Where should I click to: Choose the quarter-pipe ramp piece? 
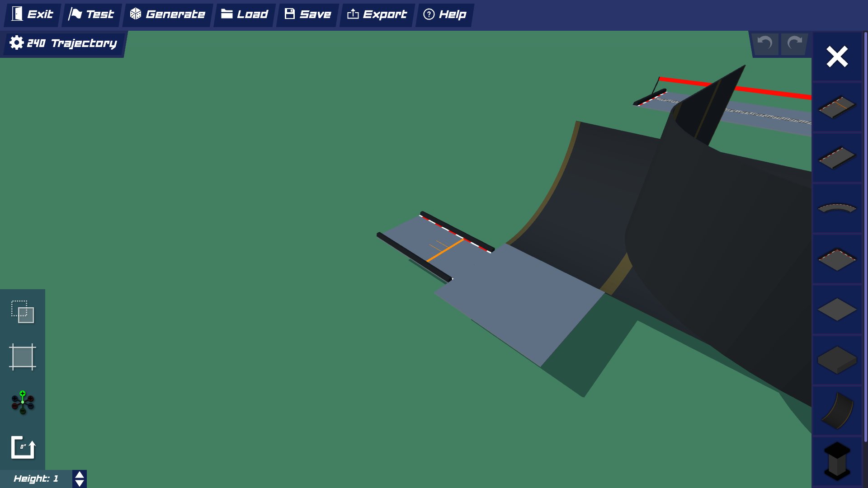[837, 411]
